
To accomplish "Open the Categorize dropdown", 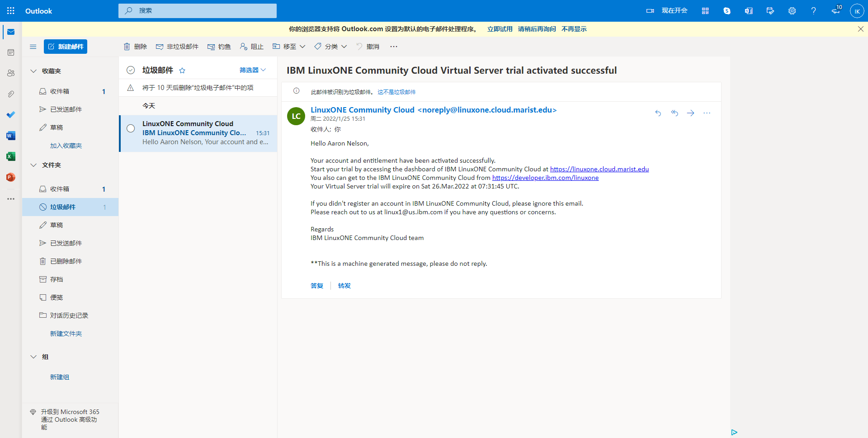I will point(330,47).
